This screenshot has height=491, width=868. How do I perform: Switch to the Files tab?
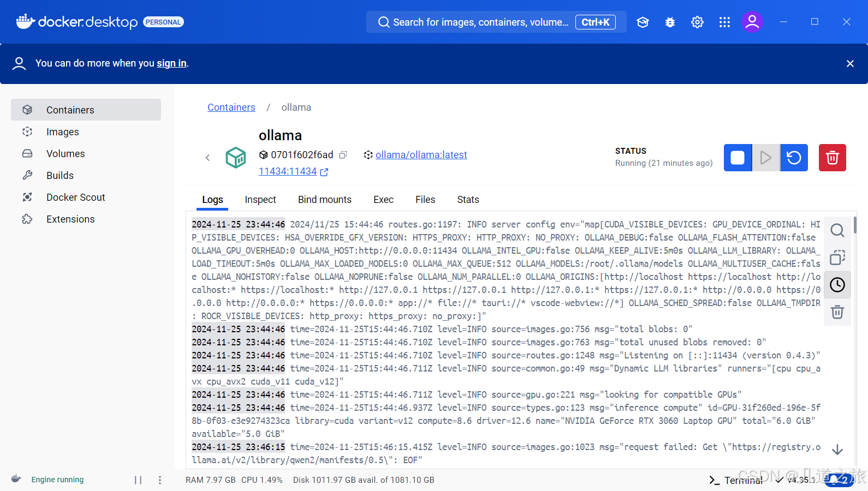[x=425, y=200]
